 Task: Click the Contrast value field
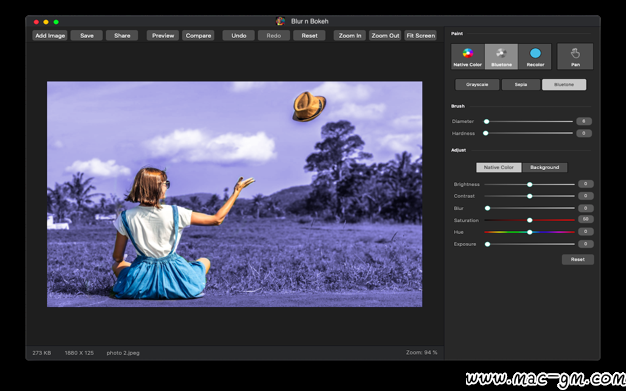(586, 196)
